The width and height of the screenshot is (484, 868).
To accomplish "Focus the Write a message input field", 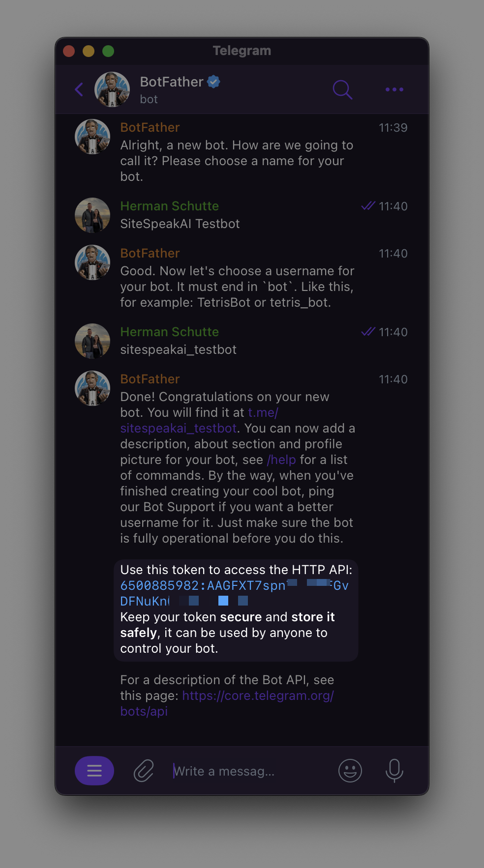I will point(246,771).
